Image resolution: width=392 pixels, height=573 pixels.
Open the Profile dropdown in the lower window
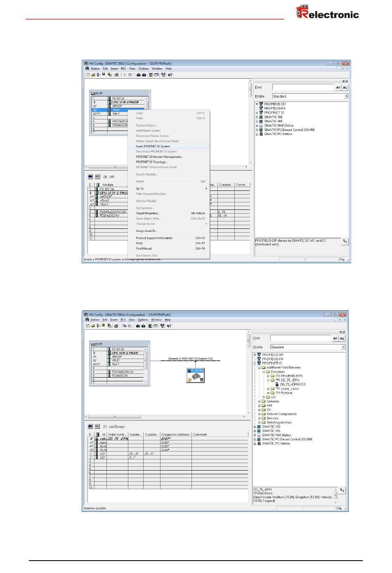[x=343, y=347]
